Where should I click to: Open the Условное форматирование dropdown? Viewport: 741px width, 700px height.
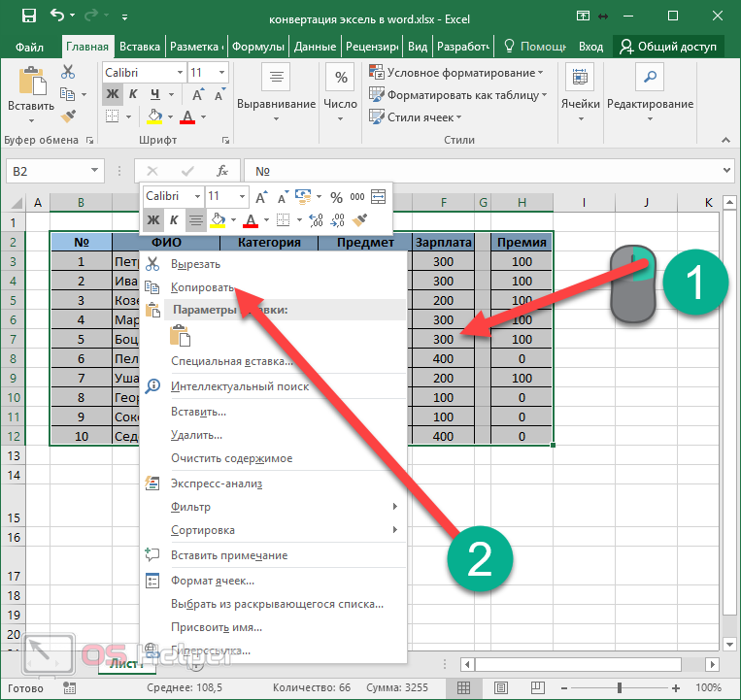tap(456, 73)
